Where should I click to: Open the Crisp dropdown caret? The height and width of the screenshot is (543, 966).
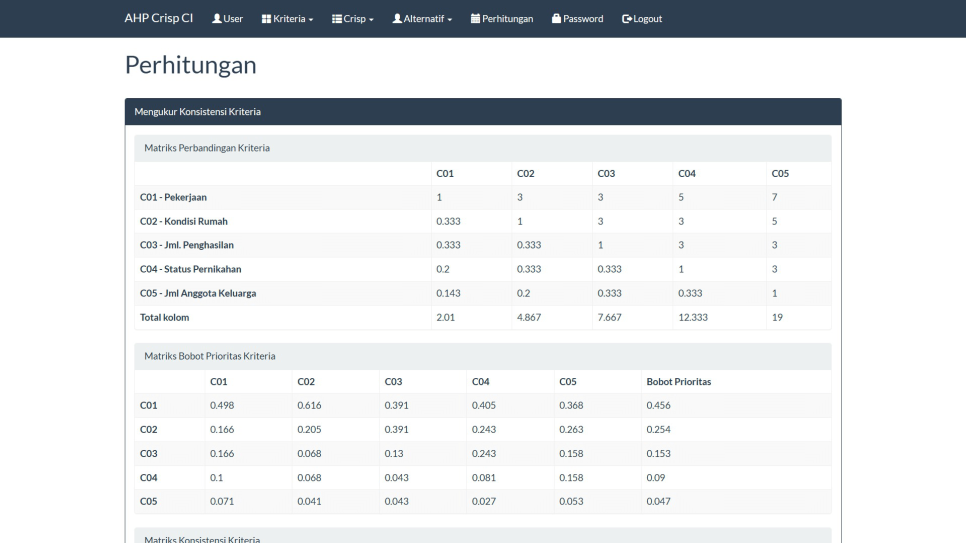[371, 20]
